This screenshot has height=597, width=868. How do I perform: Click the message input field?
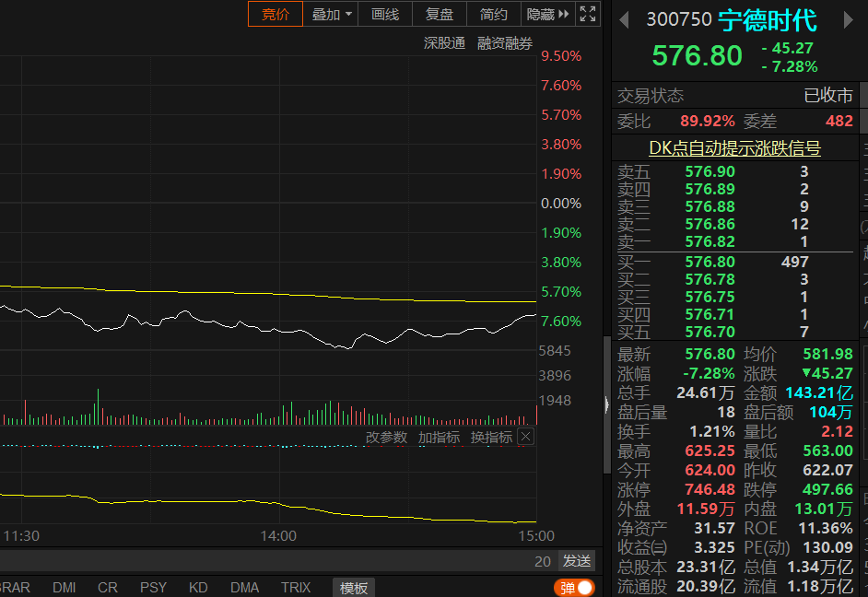(x=265, y=560)
